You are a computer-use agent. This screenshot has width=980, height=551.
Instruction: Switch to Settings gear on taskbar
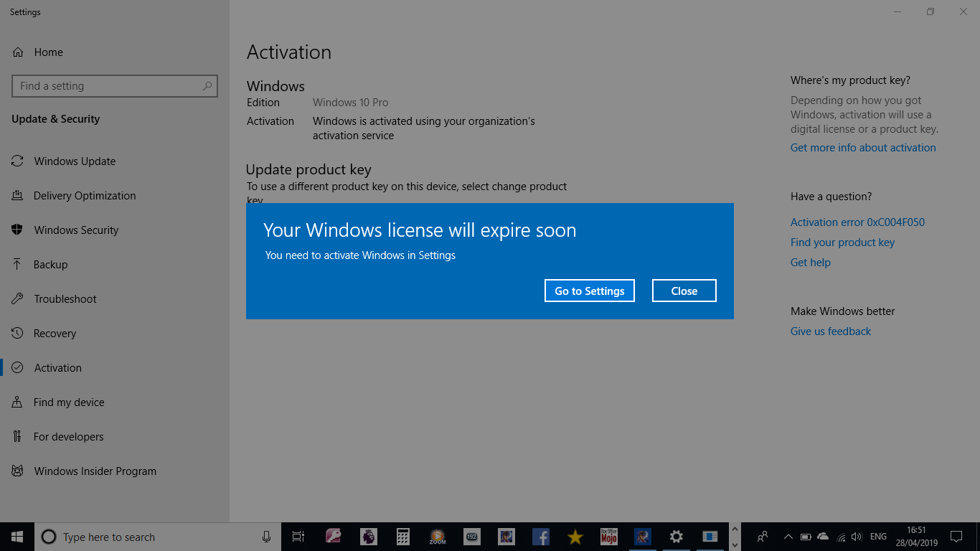[x=676, y=537]
